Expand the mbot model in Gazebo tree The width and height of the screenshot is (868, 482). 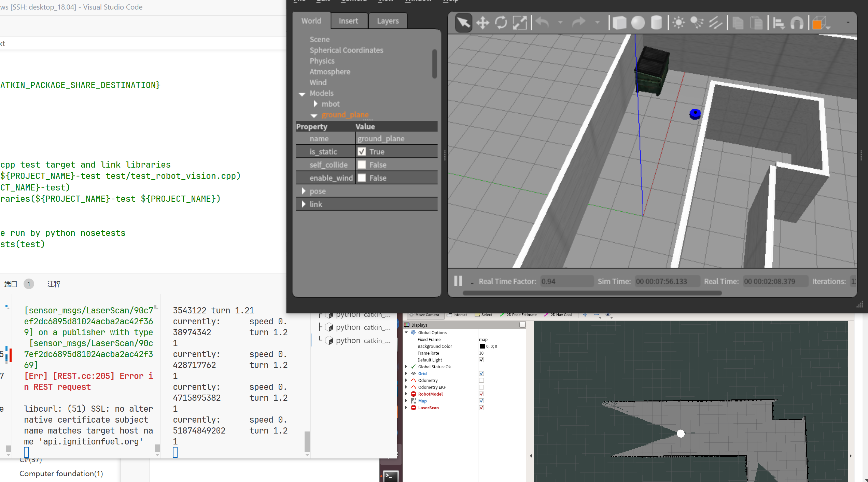tap(316, 104)
